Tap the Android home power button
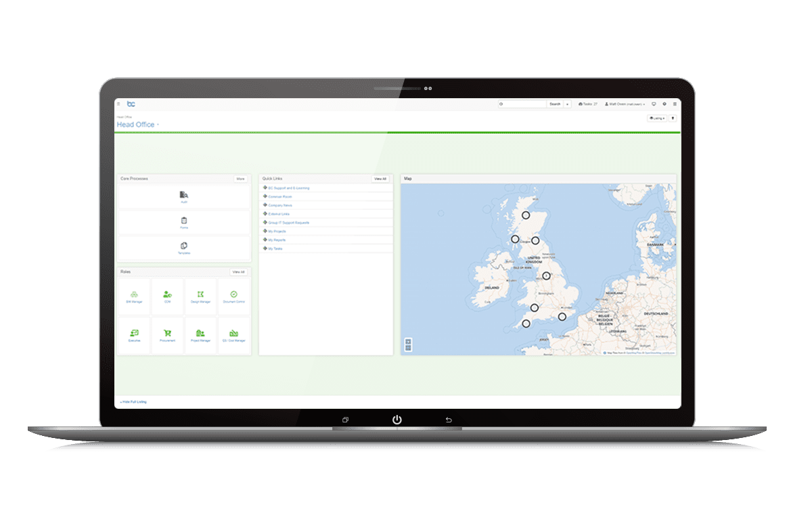 pyautogui.click(x=397, y=420)
